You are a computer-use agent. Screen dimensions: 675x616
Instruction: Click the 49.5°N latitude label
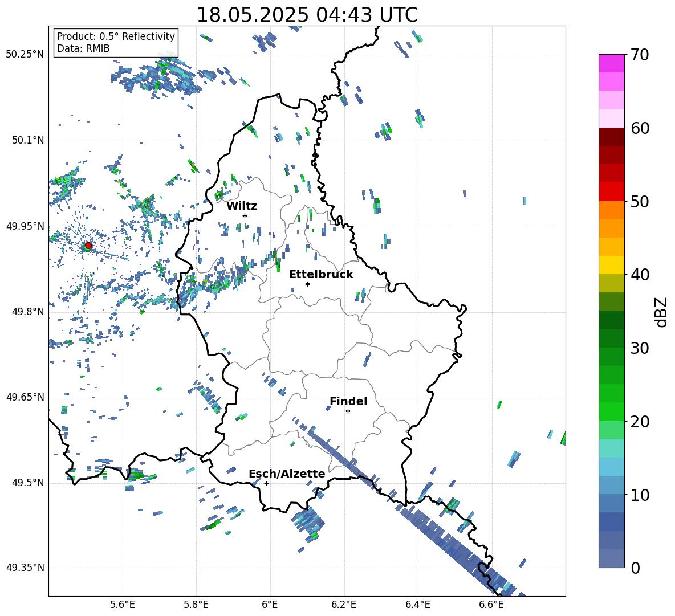(x=28, y=483)
